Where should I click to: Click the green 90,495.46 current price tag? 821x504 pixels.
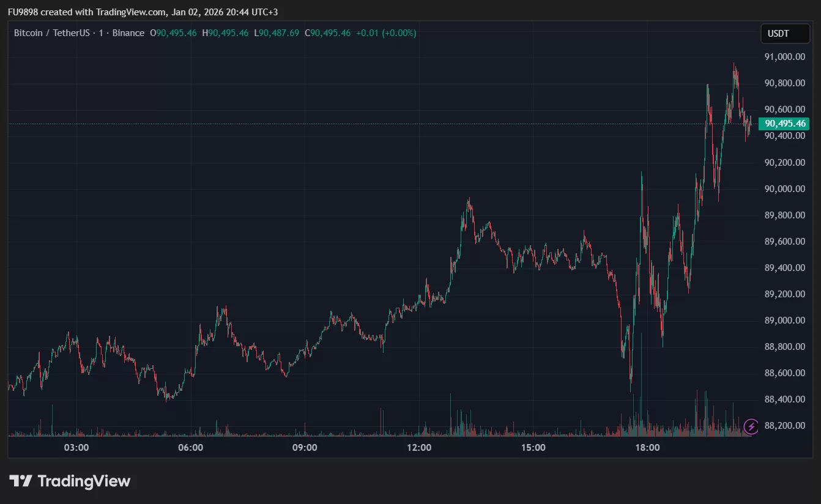coord(783,124)
